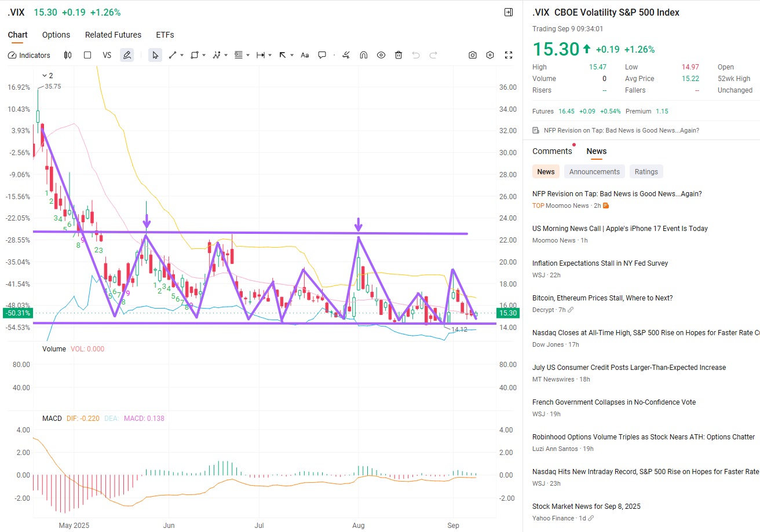Collapse the indicator legend chevron labeled 2
Screen dimensions: 760x532
pos(45,76)
